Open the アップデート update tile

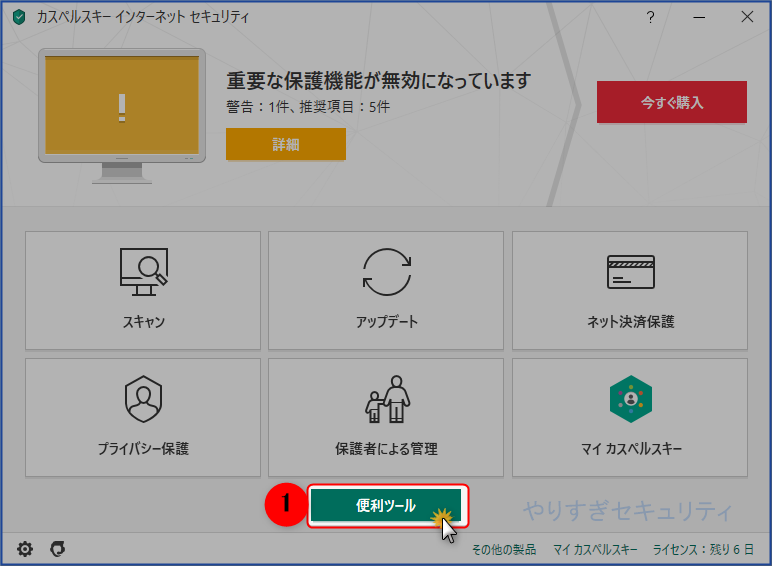point(386,290)
